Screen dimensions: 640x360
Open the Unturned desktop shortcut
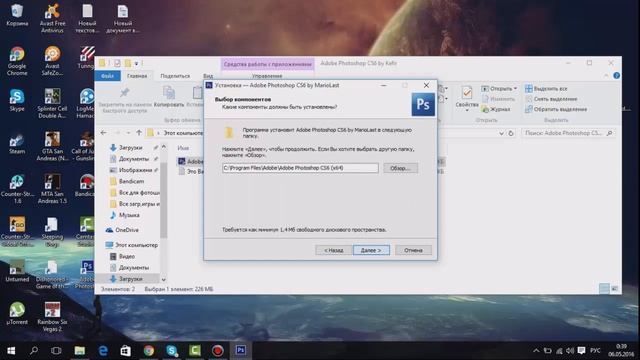(x=17, y=271)
